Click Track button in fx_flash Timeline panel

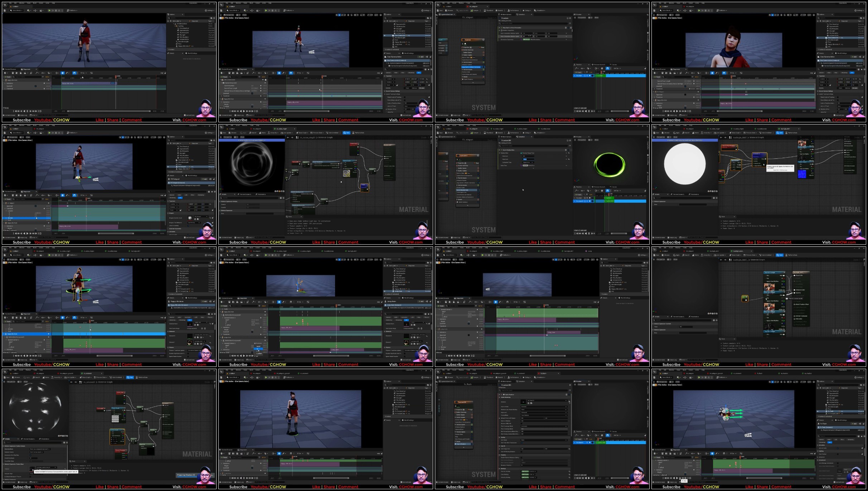[x=578, y=439]
